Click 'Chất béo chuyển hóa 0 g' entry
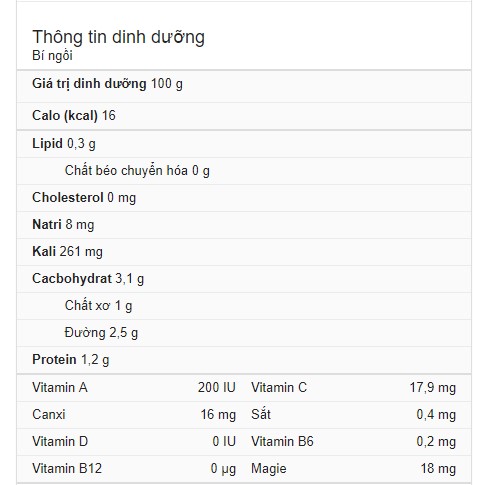Viewport: 500px width, 485px height. [x=137, y=171]
